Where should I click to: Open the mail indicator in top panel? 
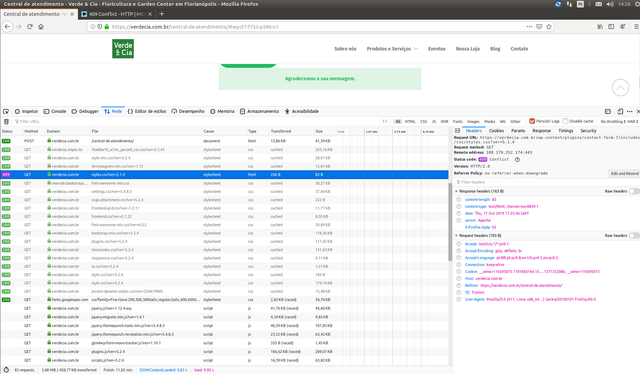tap(598, 4)
